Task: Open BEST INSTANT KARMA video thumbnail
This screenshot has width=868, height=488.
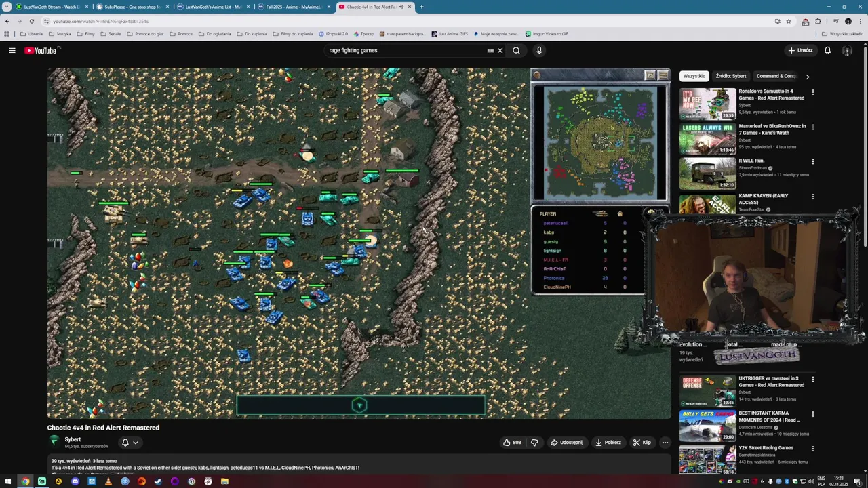Action: (x=707, y=426)
